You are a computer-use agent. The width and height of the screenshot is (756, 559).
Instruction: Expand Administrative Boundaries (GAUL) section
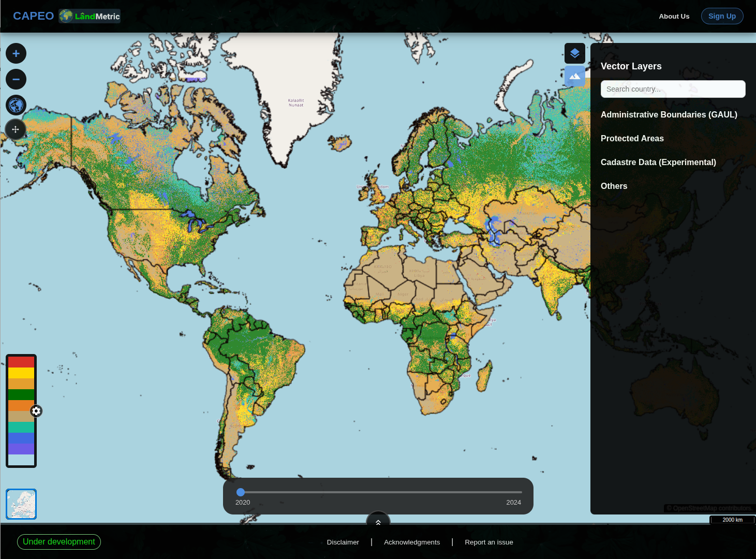[669, 114]
